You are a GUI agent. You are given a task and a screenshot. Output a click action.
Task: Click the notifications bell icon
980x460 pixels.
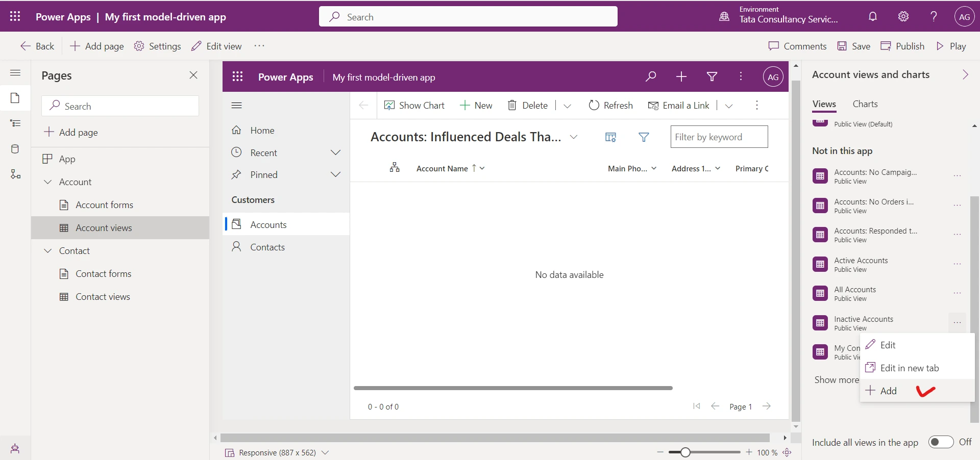872,16
